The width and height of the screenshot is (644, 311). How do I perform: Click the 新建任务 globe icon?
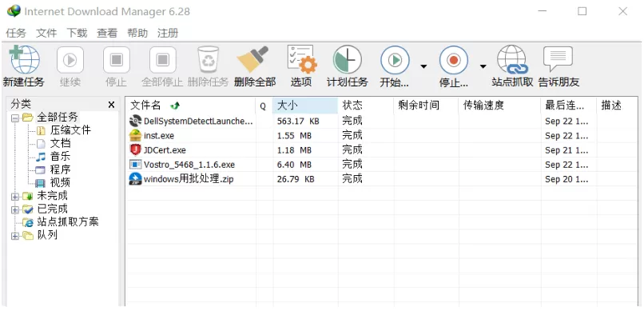pyautogui.click(x=24, y=60)
